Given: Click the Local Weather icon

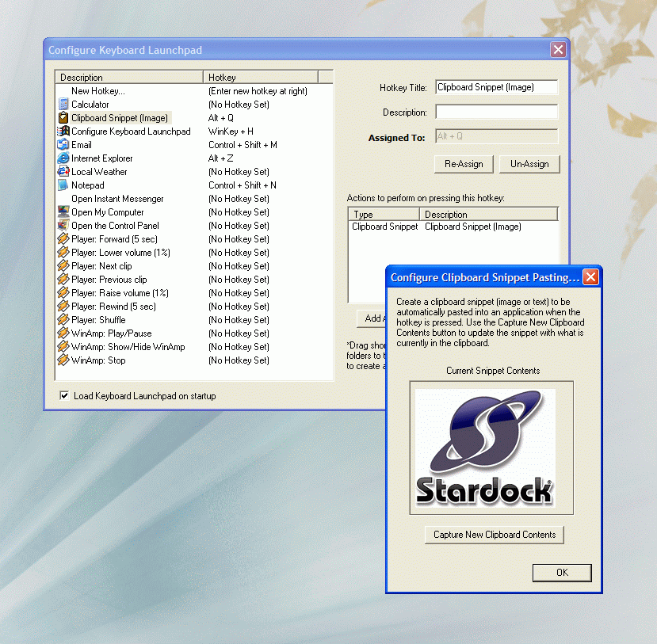Looking at the screenshot, I should (x=63, y=172).
